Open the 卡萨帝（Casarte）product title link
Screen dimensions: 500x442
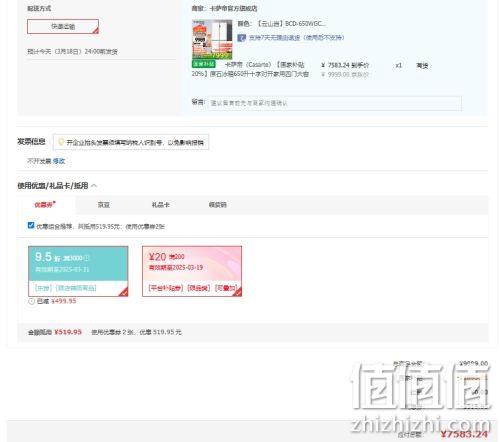click(x=250, y=69)
